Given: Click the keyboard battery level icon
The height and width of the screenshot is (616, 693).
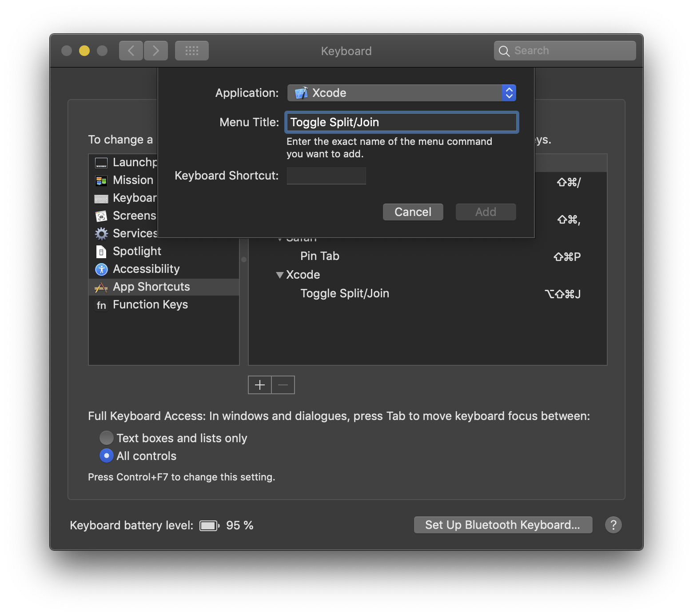Looking at the screenshot, I should coord(209,526).
